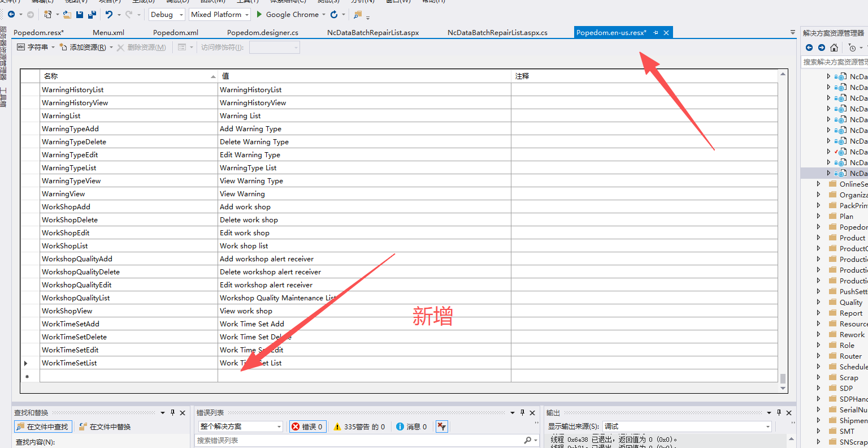Close the Find and Replace panel
Image resolution: width=868 pixels, height=448 pixels.
183,413
